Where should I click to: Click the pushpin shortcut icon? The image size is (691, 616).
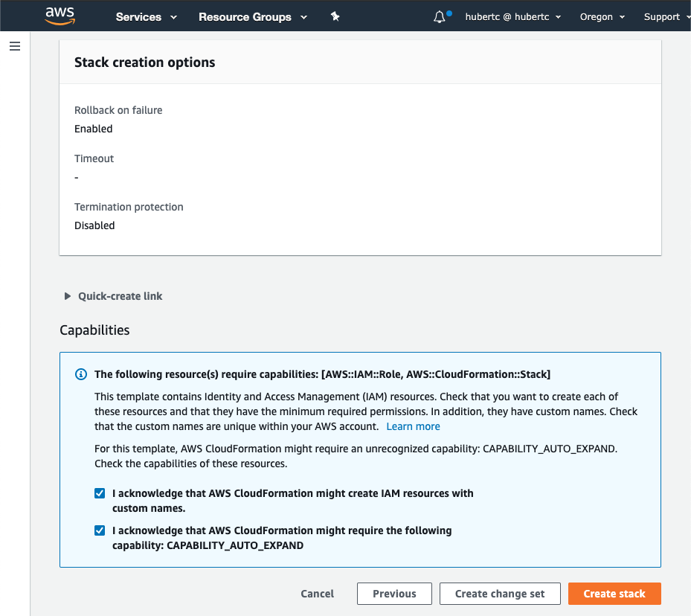click(x=335, y=17)
